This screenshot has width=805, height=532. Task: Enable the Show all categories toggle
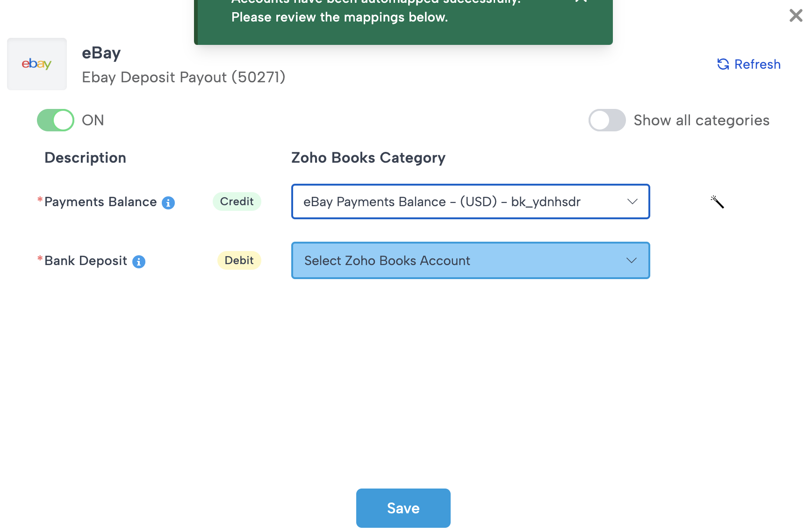[607, 120]
